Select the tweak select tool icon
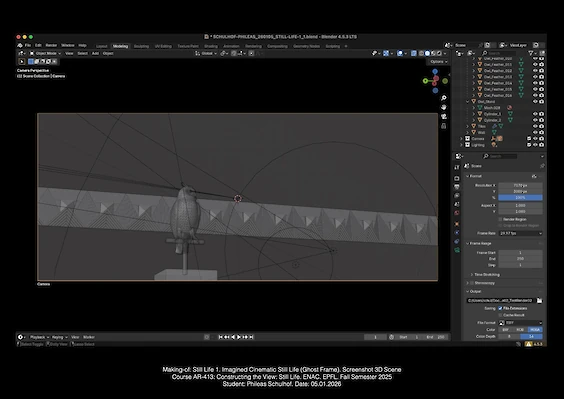 pyautogui.click(x=22, y=62)
